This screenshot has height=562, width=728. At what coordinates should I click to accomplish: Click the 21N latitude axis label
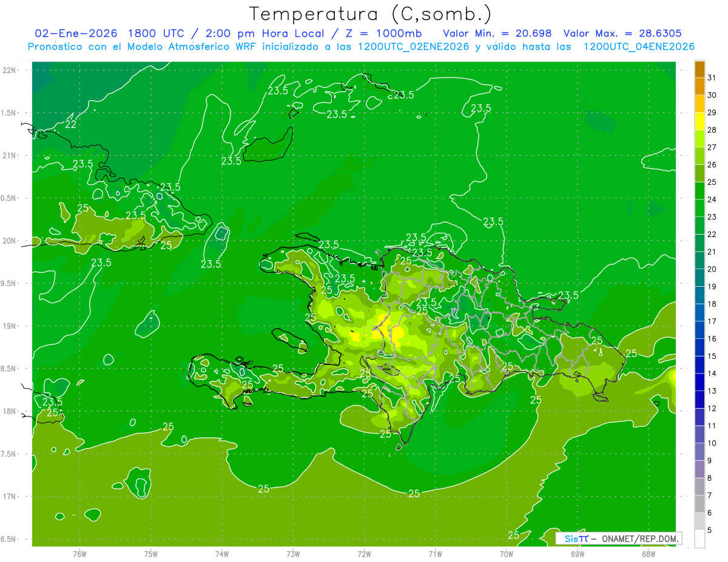10,155
